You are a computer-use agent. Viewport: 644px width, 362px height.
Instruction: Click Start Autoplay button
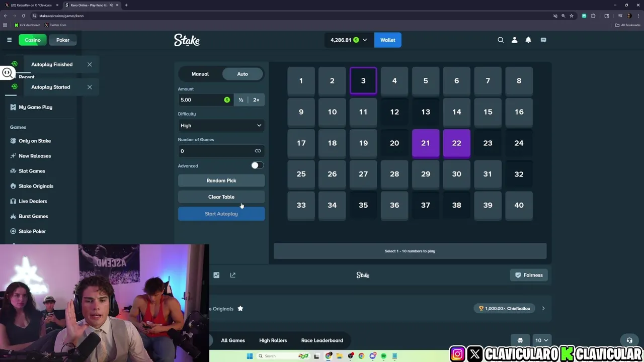click(221, 214)
